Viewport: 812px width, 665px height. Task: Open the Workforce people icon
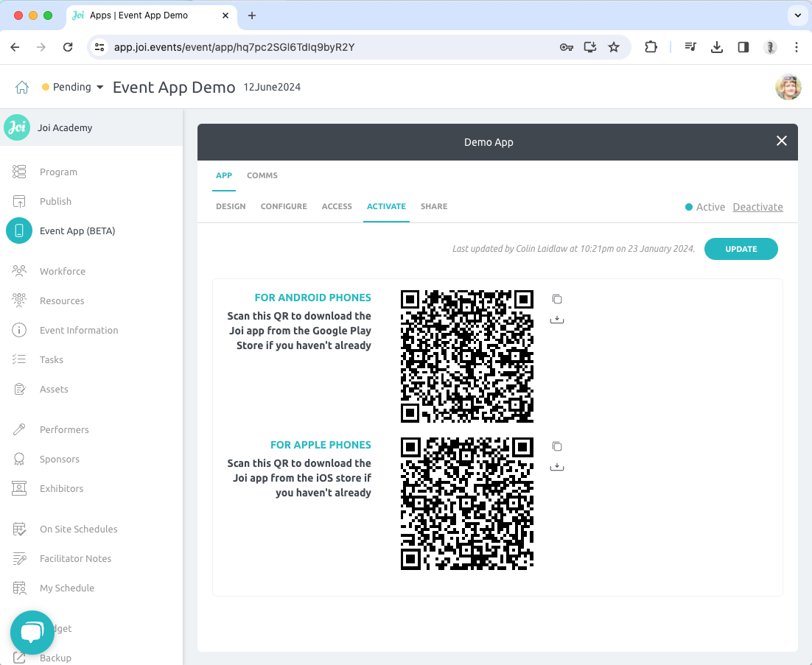19,271
